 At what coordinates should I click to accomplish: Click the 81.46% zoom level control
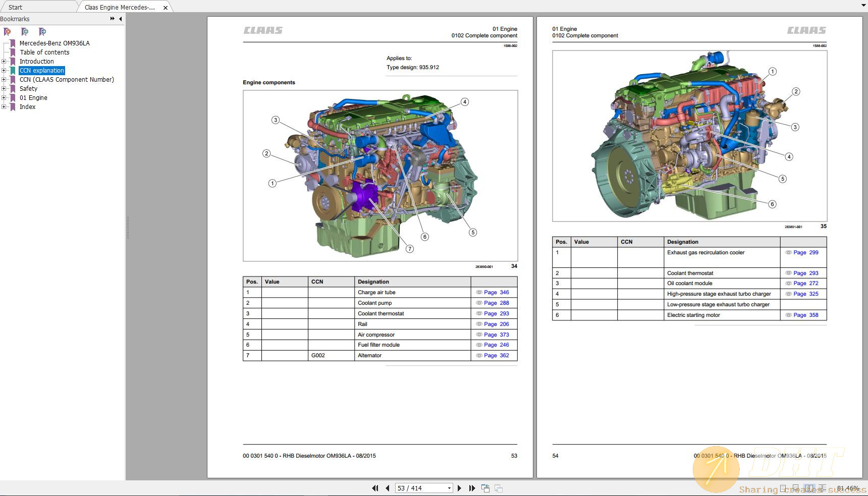click(848, 488)
